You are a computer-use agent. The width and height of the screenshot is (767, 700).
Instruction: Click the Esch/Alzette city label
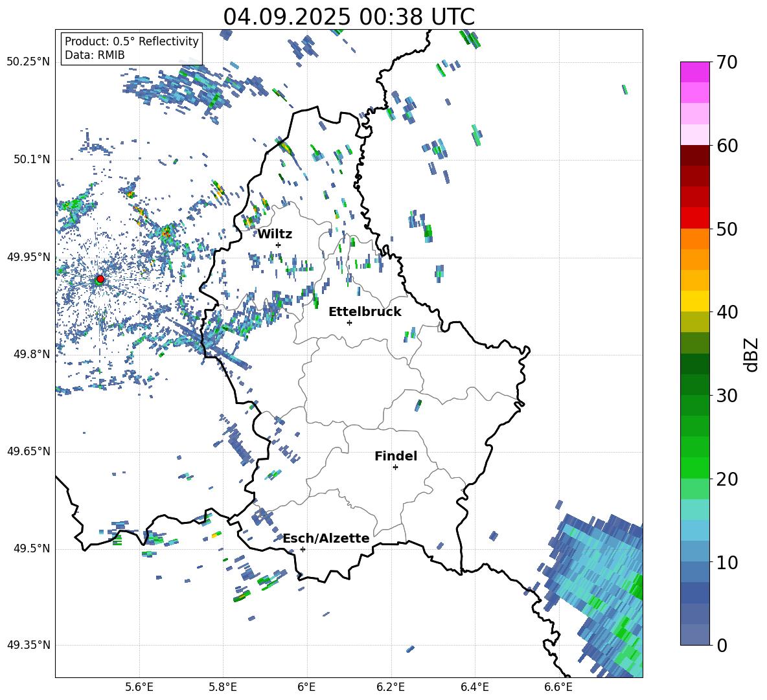tap(326, 538)
